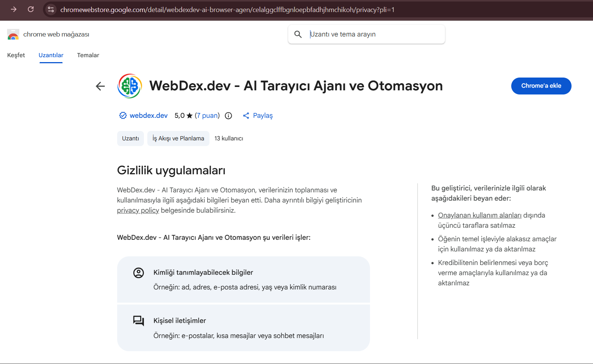Click the Paylaş share link

pyautogui.click(x=263, y=116)
